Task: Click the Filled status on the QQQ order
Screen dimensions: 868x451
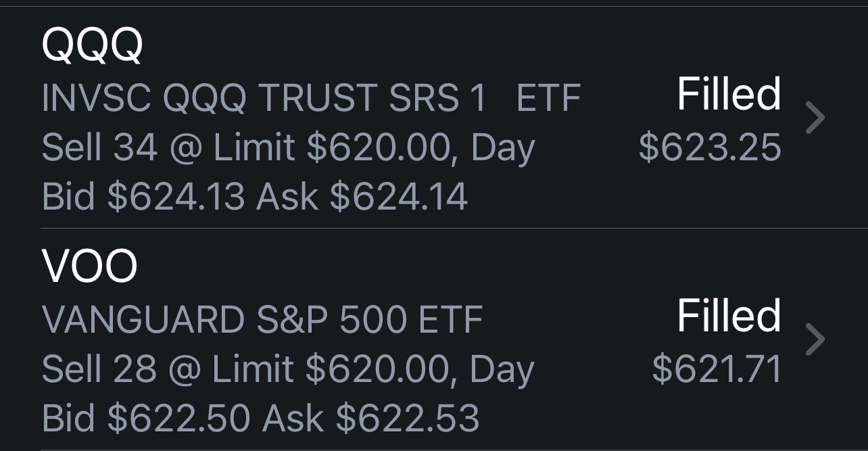Action: [729, 94]
